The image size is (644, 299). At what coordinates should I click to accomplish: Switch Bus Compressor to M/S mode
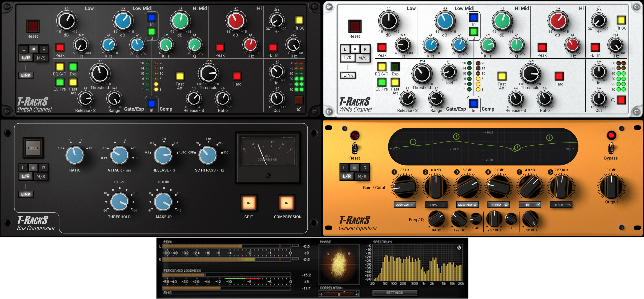tap(41, 176)
